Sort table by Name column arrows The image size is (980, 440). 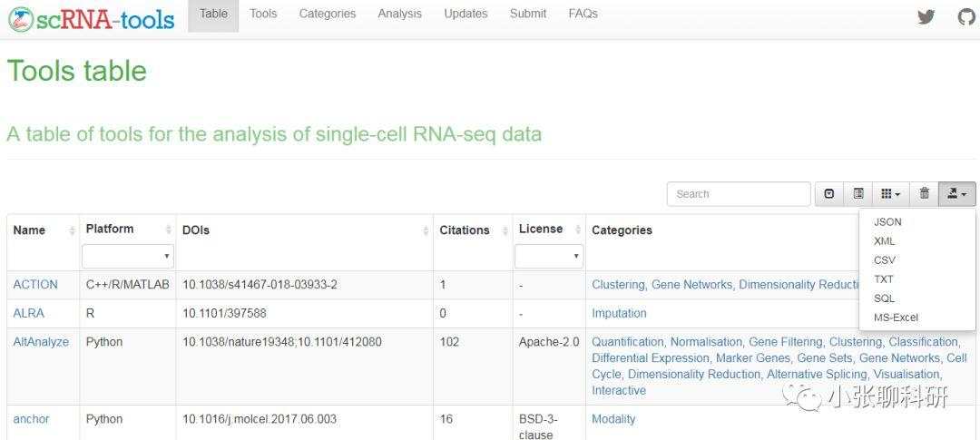point(72,231)
